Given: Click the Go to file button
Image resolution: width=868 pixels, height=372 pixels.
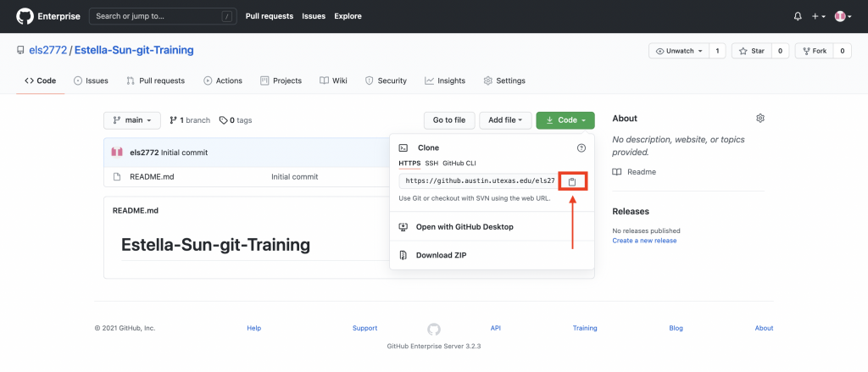Looking at the screenshot, I should point(449,120).
